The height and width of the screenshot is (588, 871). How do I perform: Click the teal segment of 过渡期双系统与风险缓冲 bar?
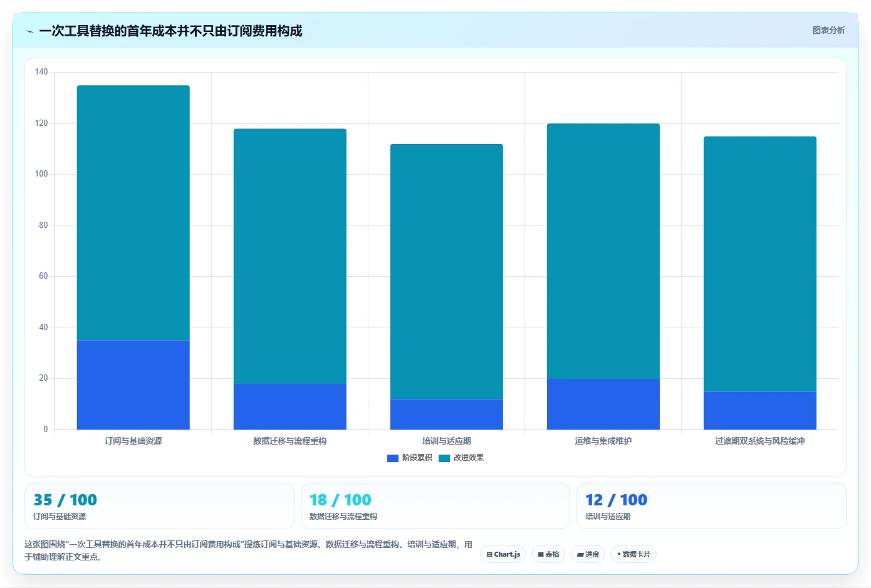[760, 264]
